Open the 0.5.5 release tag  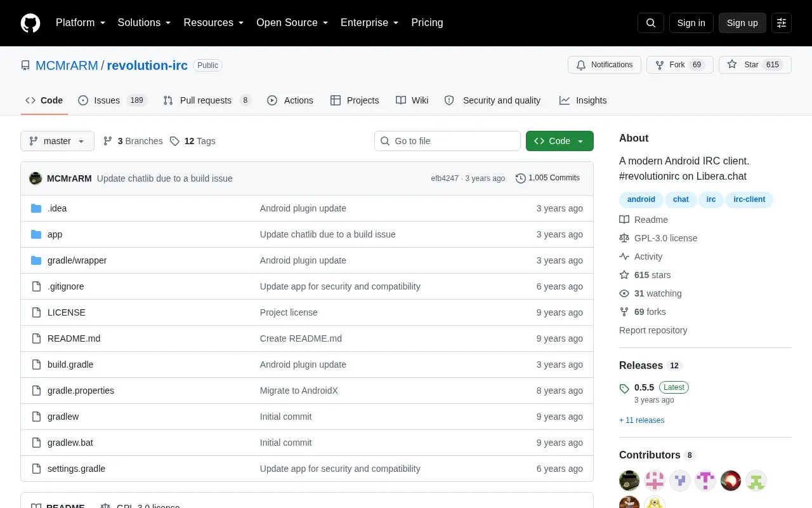[x=644, y=387]
